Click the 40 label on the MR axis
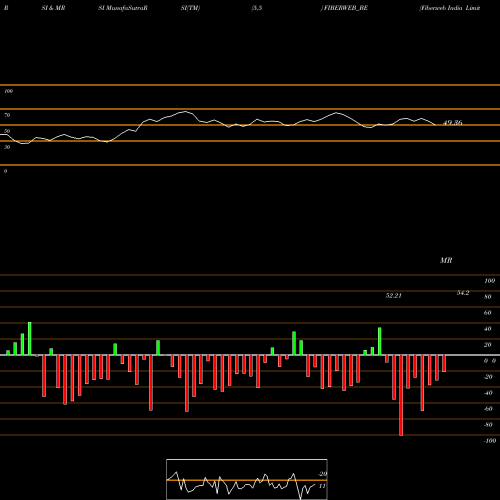 tap(488, 329)
